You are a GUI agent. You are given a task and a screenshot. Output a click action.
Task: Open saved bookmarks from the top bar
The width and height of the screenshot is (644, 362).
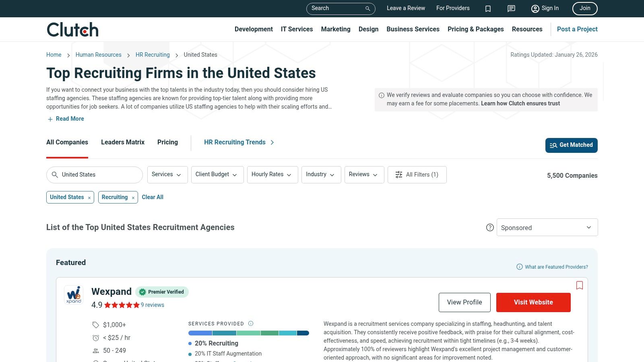point(488,8)
